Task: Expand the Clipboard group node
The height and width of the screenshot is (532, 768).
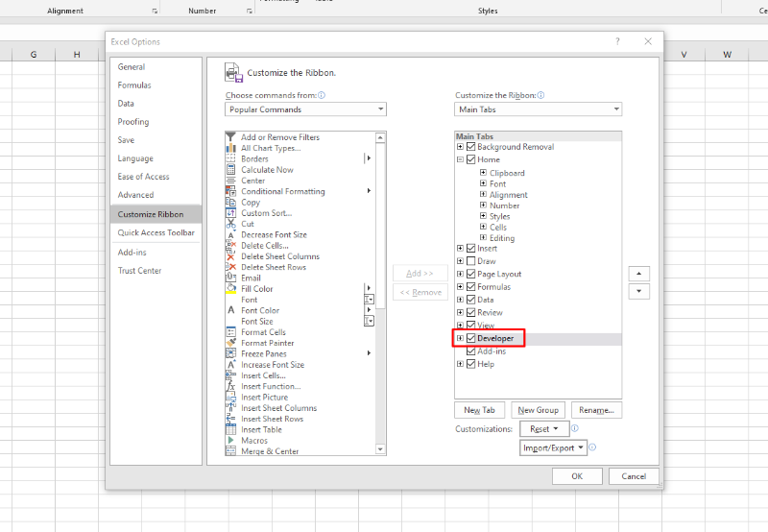Action: 483,173
